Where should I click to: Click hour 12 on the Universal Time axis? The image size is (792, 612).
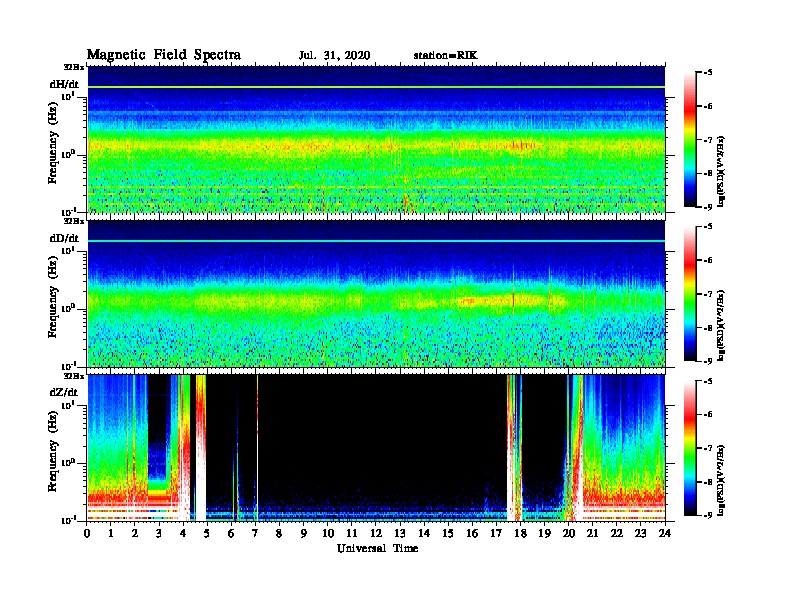click(x=376, y=533)
